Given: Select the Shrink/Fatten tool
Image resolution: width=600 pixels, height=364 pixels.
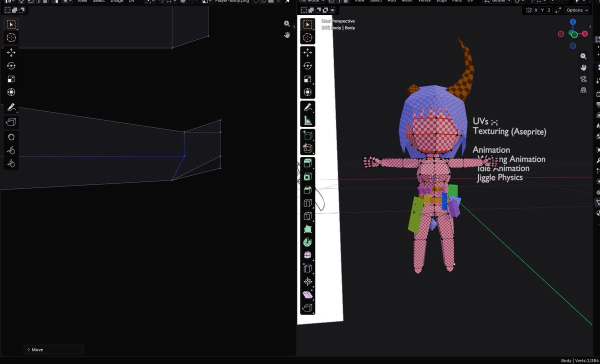Looking at the screenshot, I should [x=307, y=282].
